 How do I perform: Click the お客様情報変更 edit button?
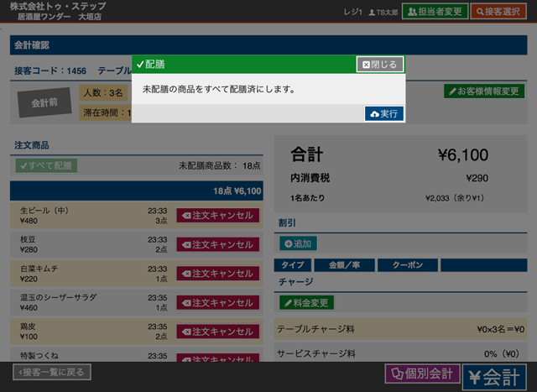(484, 91)
